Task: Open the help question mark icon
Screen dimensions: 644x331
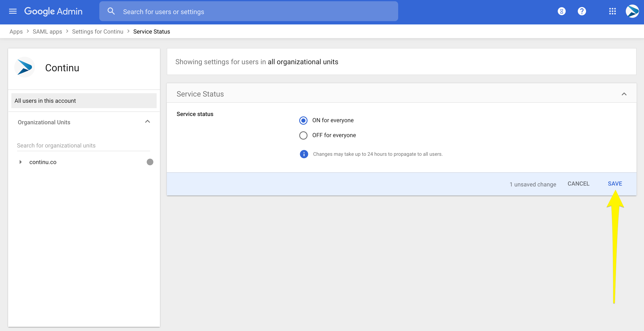Action: pyautogui.click(x=582, y=11)
